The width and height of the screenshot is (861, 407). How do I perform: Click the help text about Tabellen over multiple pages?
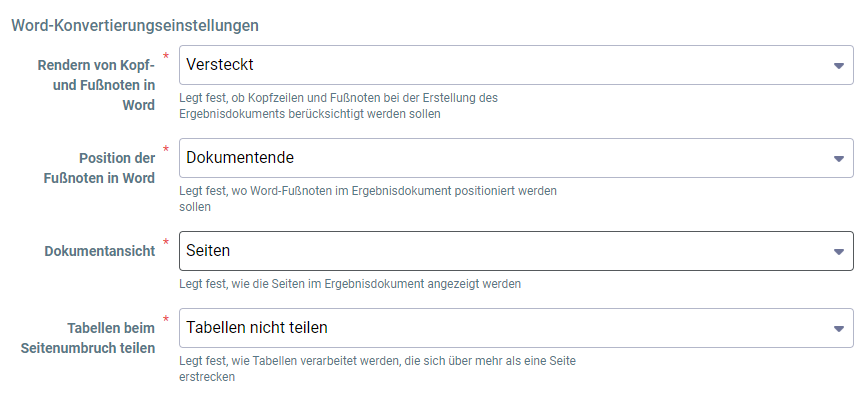pyautogui.click(x=377, y=369)
